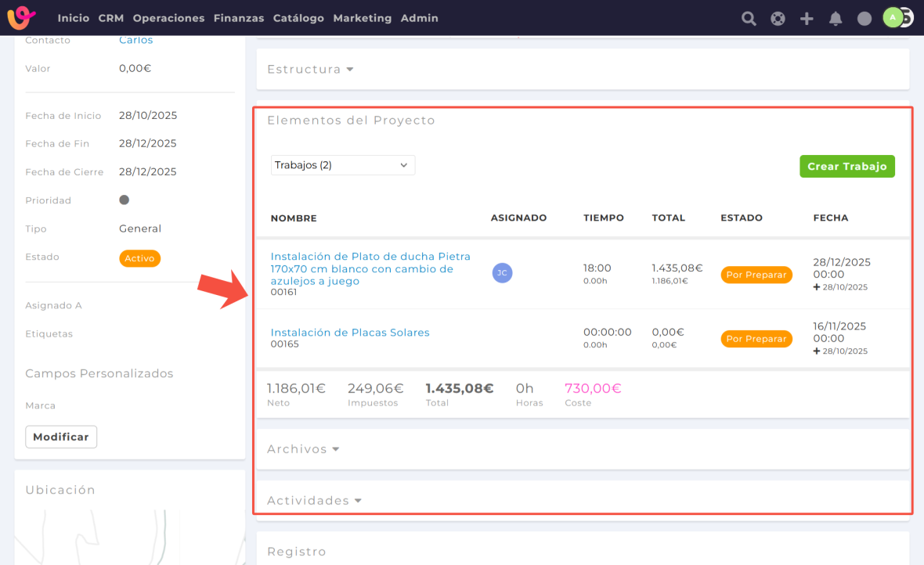
Task: Open the green user avatar menu
Action: [x=893, y=17]
